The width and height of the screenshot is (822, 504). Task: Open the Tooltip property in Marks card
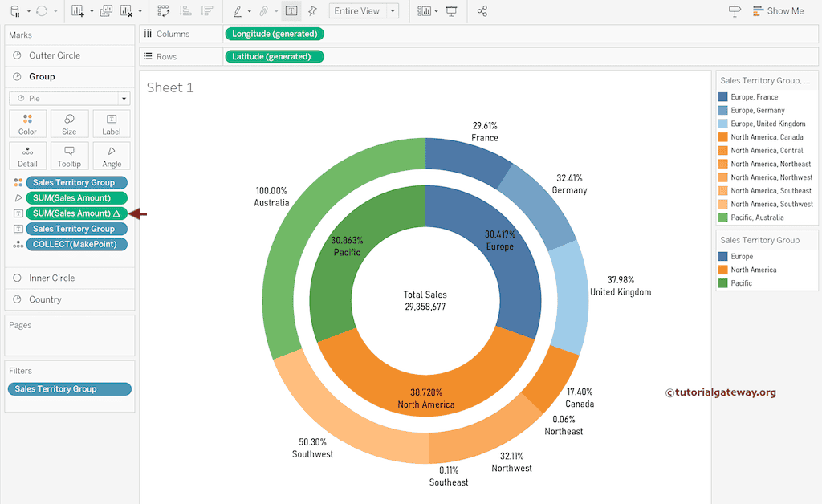coord(69,156)
